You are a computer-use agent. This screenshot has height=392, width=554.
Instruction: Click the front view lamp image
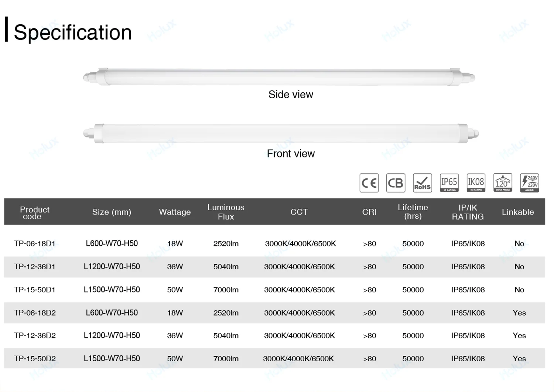281,133
